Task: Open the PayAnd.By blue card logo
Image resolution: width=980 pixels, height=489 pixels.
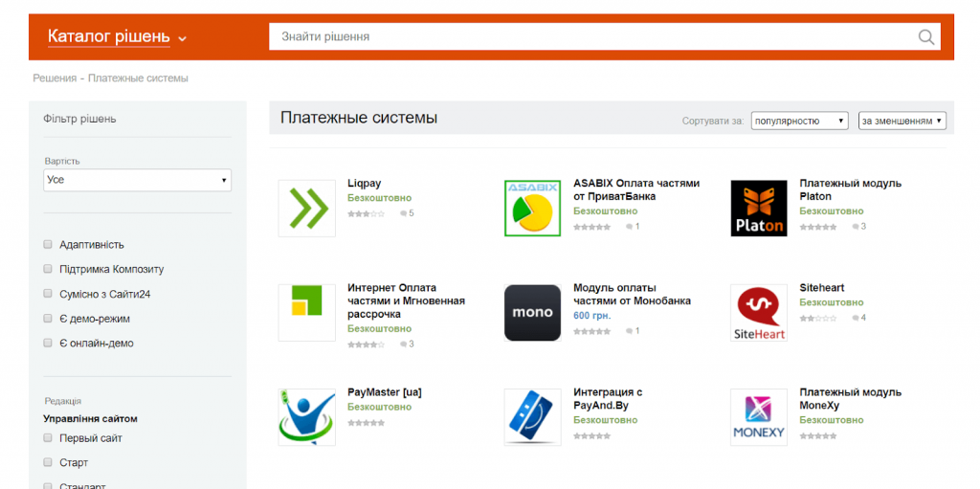Action: point(532,417)
